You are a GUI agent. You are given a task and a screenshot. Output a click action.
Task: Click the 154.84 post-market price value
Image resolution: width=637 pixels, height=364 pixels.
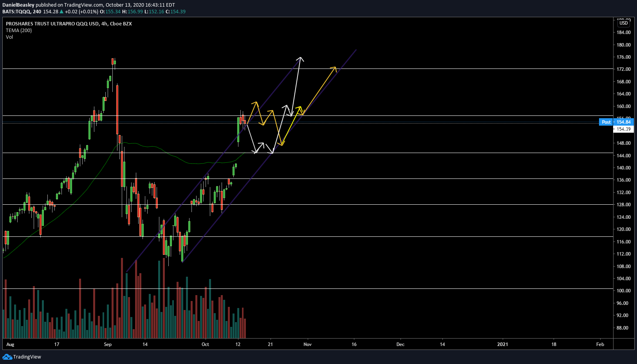point(624,122)
